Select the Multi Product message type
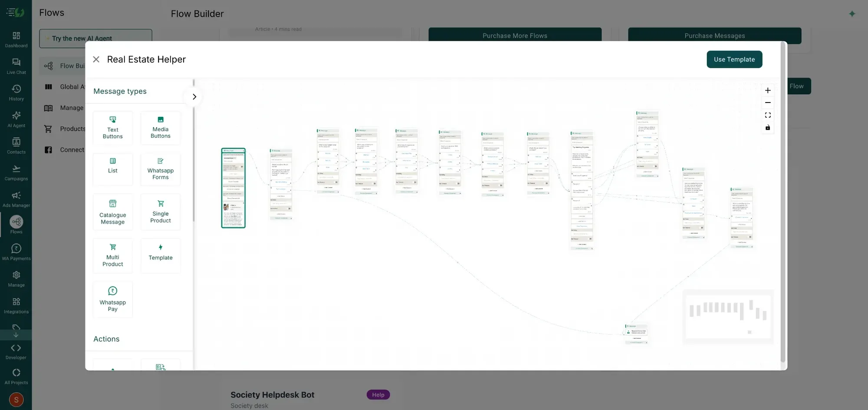The height and width of the screenshot is (410, 868). pyautogui.click(x=113, y=255)
